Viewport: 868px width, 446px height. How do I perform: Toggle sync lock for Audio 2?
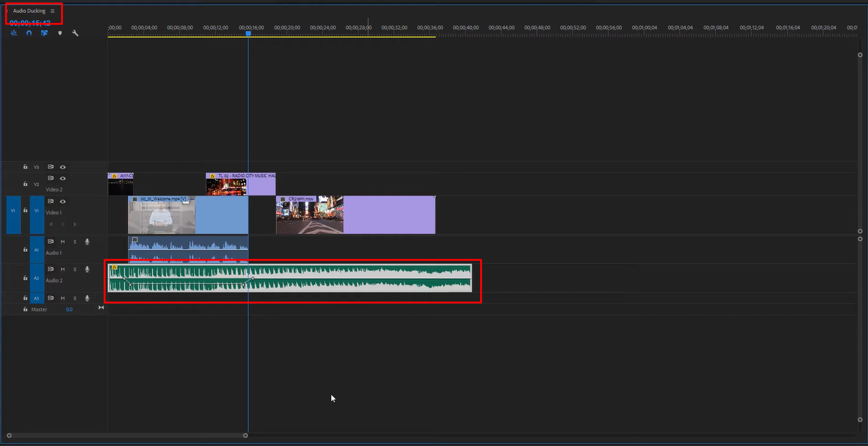tap(50, 270)
